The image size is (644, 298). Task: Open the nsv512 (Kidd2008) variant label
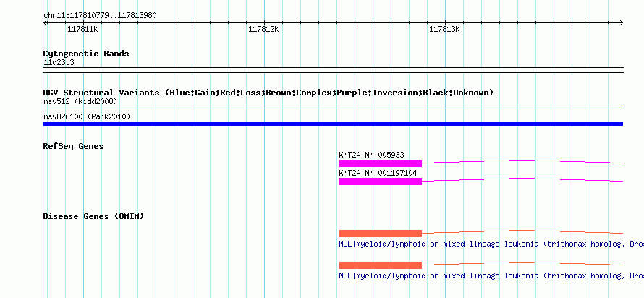pos(80,101)
